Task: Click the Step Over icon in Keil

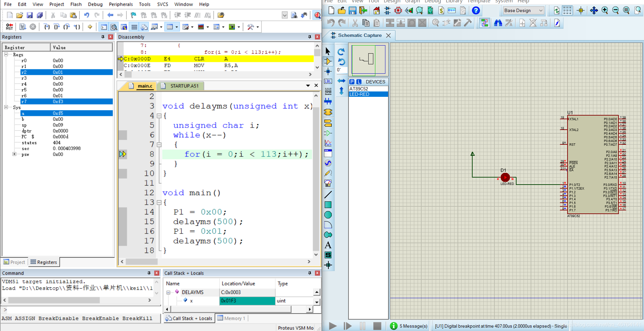Action: (57, 27)
